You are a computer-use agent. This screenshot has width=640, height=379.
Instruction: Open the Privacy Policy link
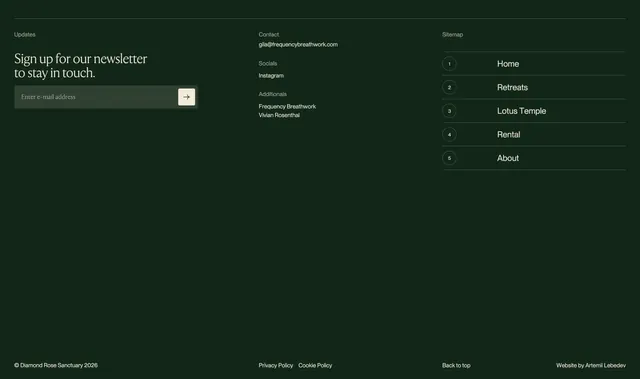pyautogui.click(x=276, y=366)
